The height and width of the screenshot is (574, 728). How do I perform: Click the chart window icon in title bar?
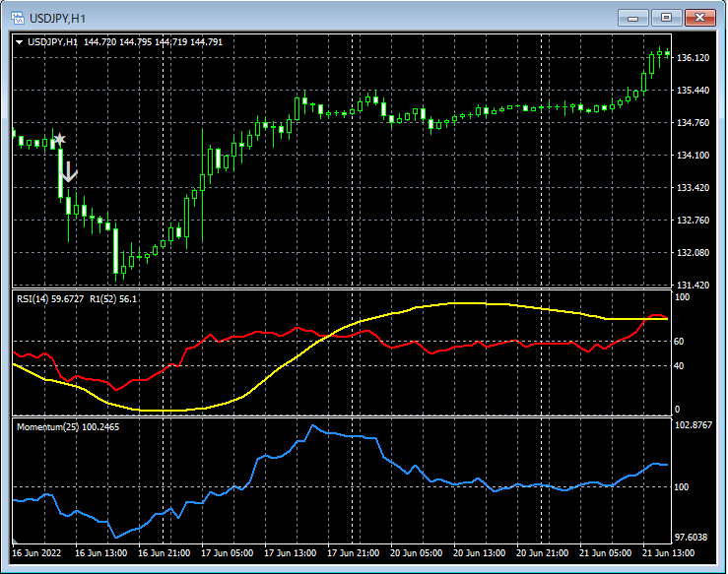click(17, 18)
